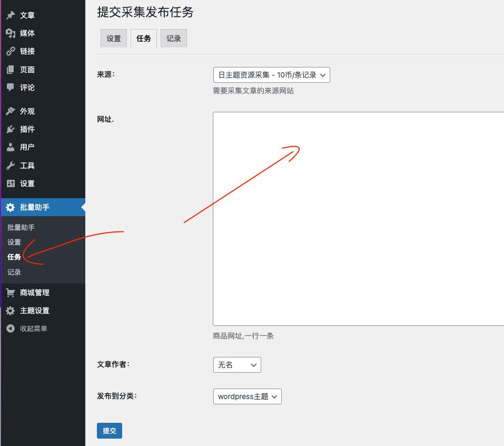
Task: Open 记录 submenu link in sidebar
Action: (14, 272)
